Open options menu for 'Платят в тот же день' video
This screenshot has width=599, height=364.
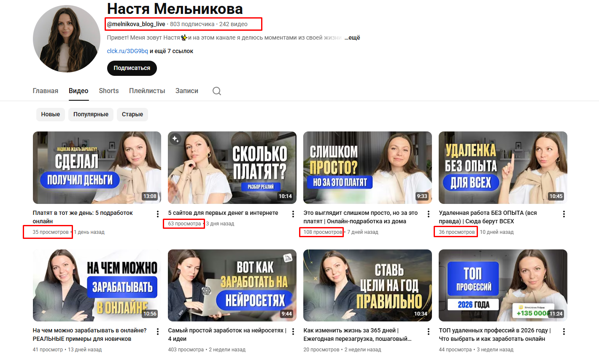pos(158,214)
